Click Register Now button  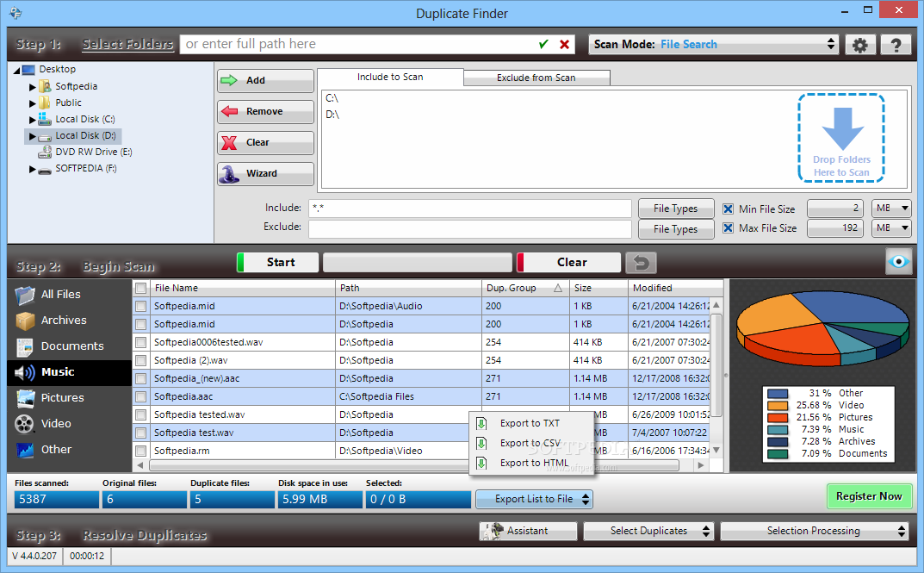click(869, 496)
